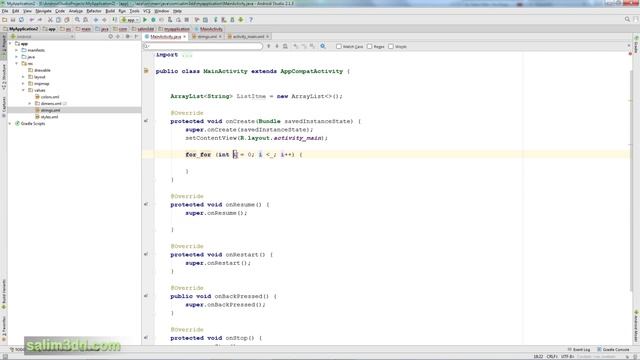Click the find Previous Occurrence arrow

point(269,46)
